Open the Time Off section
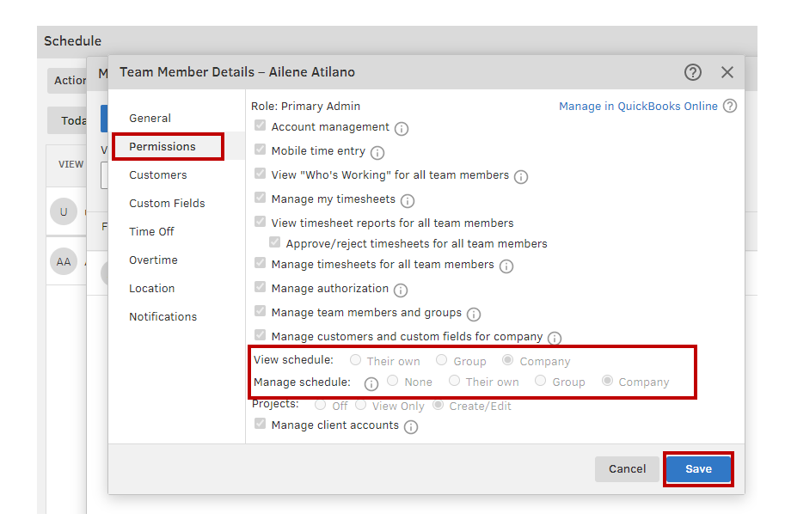 coord(151,232)
